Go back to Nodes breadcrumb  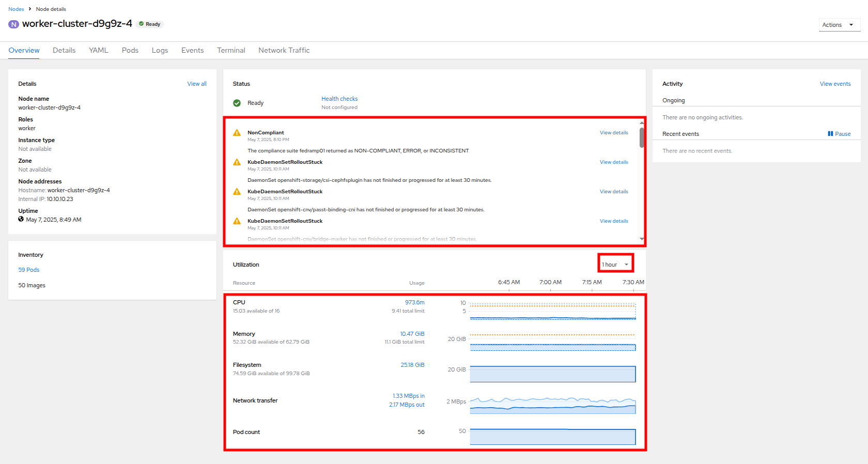point(16,9)
